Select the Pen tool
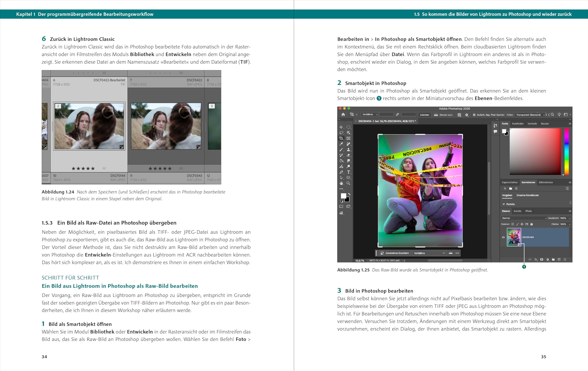588x371 pixels. pyautogui.click(x=341, y=172)
